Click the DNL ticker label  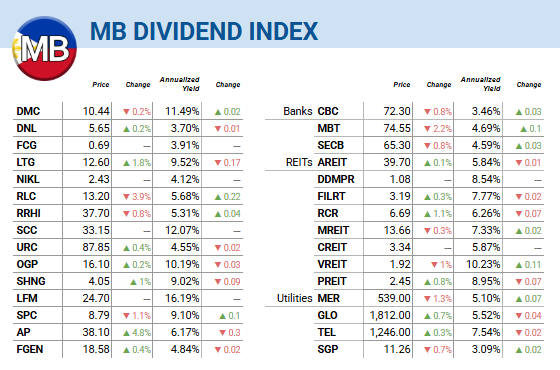tap(27, 128)
